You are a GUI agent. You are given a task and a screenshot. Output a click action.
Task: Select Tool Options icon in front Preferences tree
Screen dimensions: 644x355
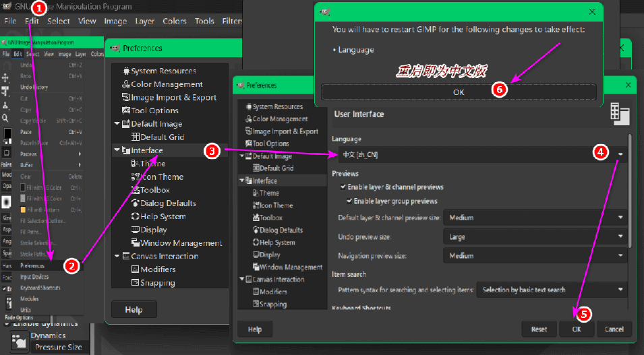coord(248,143)
